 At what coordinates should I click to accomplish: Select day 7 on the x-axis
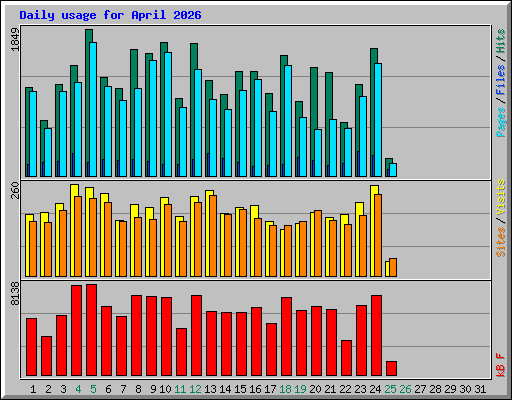coord(123,389)
